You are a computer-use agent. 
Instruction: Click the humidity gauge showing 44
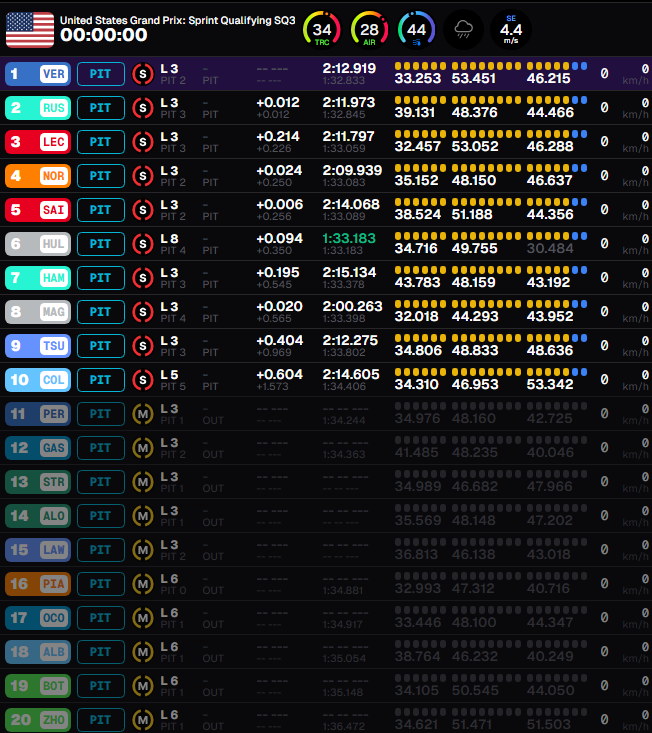coord(416,30)
